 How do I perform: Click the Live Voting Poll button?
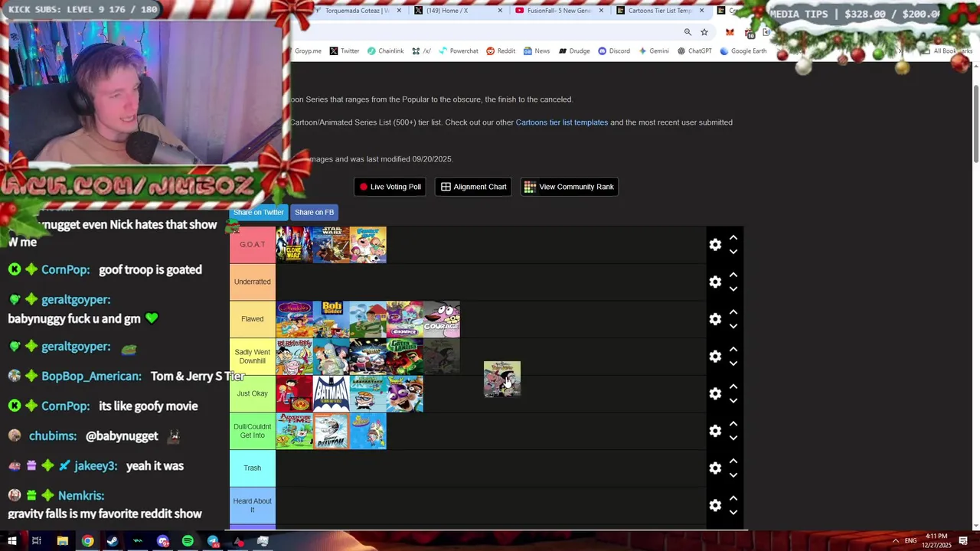point(390,187)
